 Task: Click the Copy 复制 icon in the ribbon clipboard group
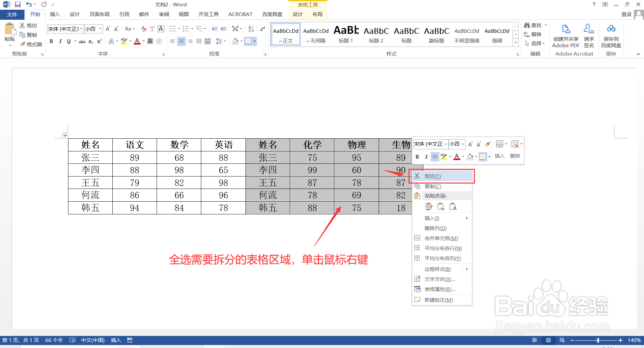(x=22, y=35)
